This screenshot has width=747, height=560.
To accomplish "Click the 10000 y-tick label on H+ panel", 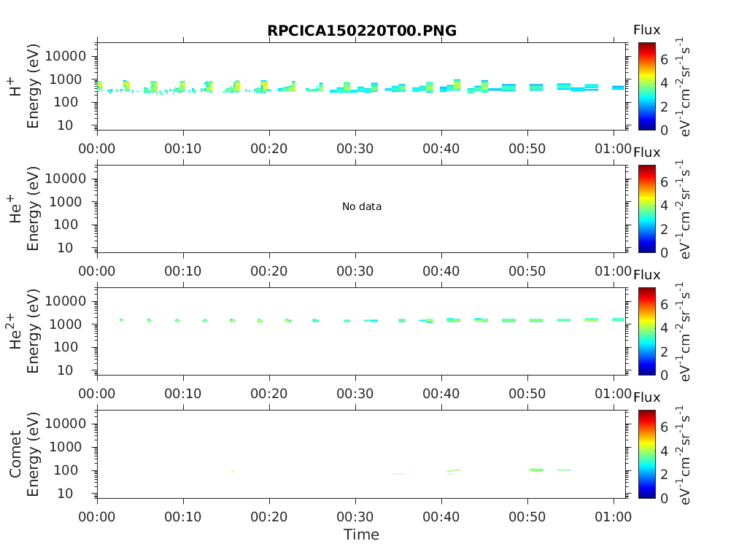I will (x=66, y=56).
